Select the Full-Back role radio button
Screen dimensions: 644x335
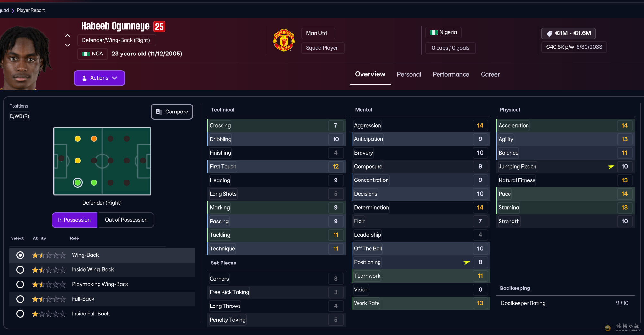[x=20, y=299]
